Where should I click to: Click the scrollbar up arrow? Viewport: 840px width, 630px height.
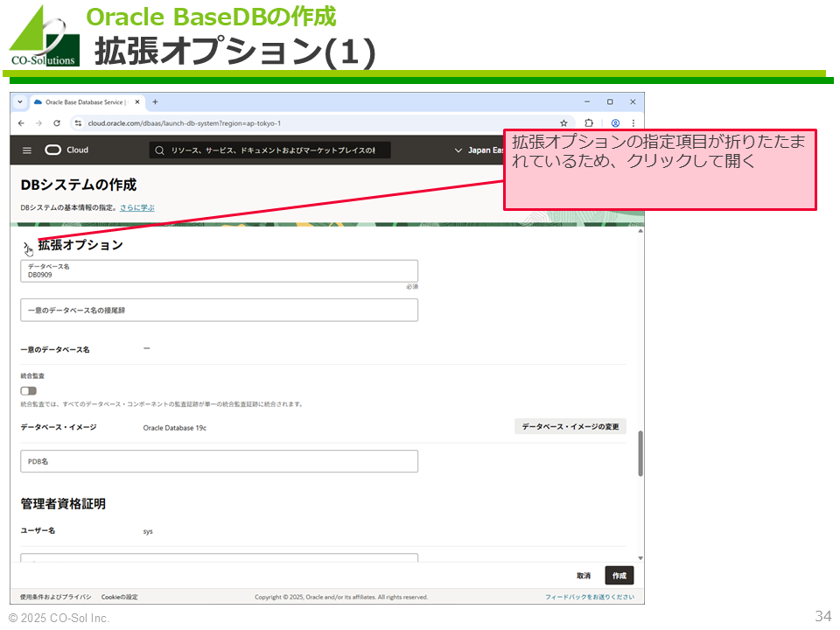640,231
